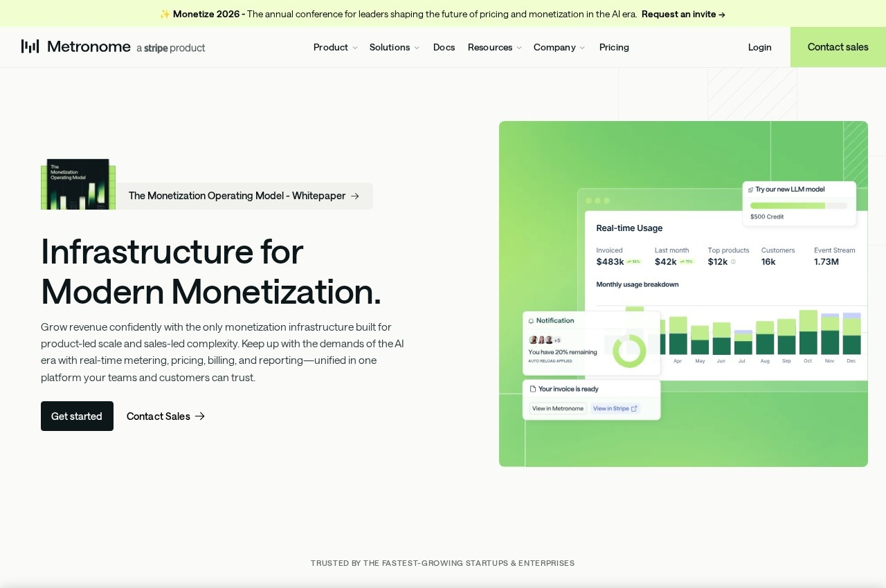
Task: Expand the Company dropdown chevron
Action: click(x=582, y=48)
